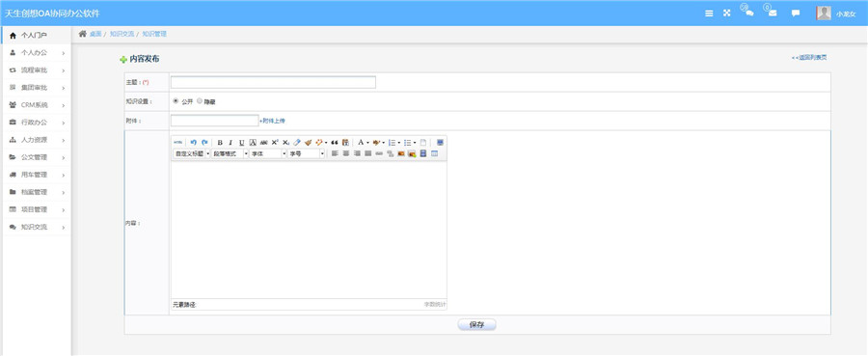
Task: Click the return to list page link
Action: 809,57
